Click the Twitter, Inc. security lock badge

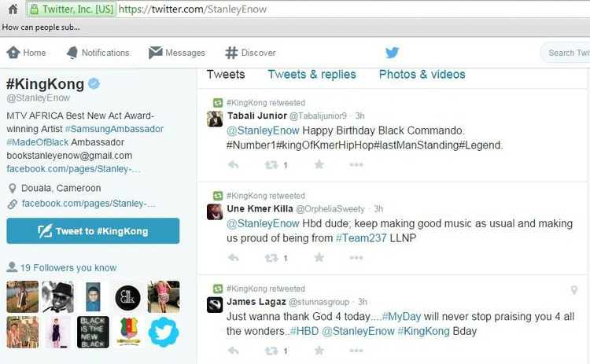(x=71, y=9)
